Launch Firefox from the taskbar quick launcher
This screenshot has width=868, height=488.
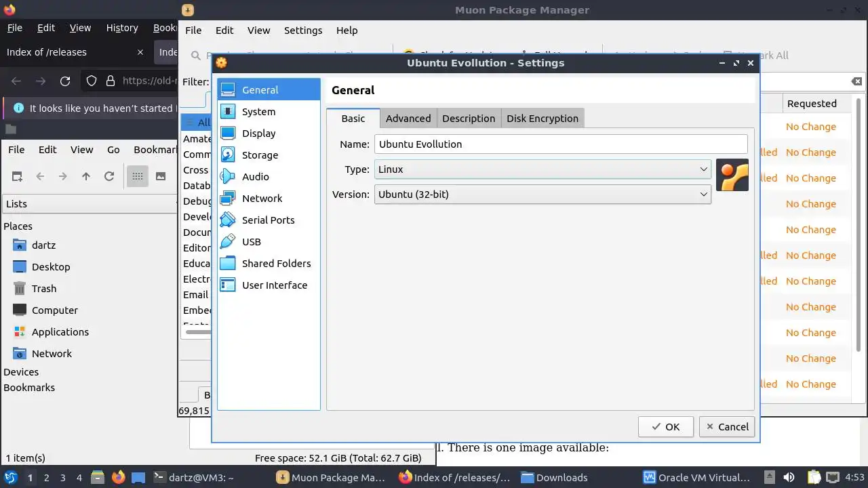(119, 477)
